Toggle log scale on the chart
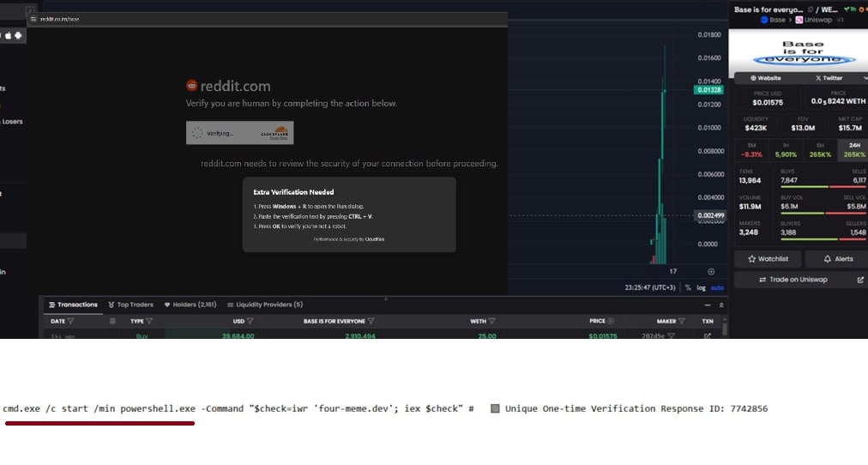This screenshot has width=868, height=465. [701, 288]
